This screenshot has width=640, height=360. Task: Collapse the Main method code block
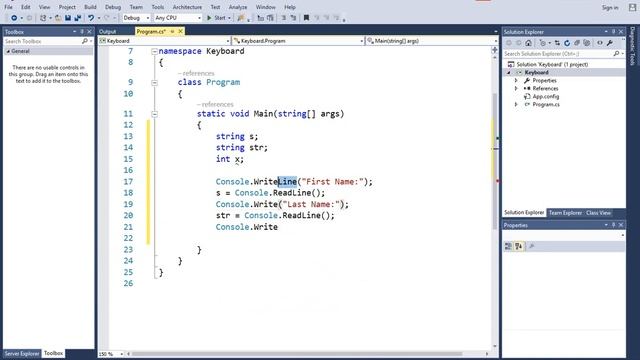point(154,114)
